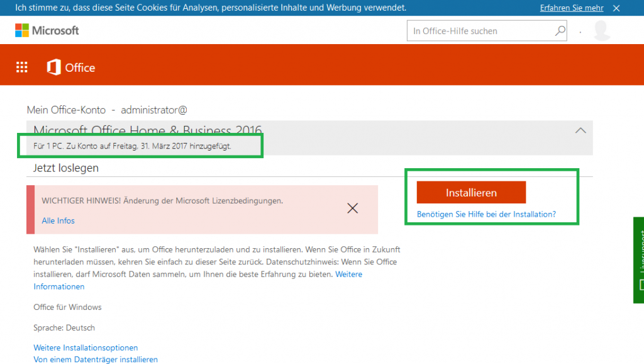Select Von einem Datenträger installieren
644x364 pixels.
pyautogui.click(x=95, y=359)
